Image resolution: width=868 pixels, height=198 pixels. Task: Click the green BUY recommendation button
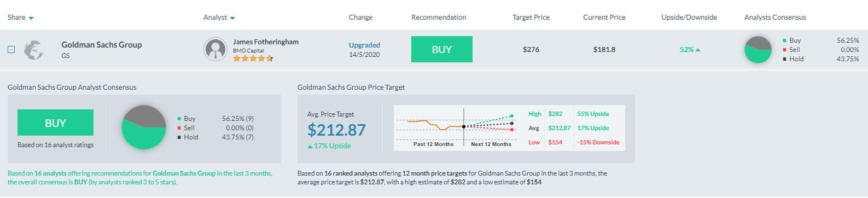click(441, 49)
